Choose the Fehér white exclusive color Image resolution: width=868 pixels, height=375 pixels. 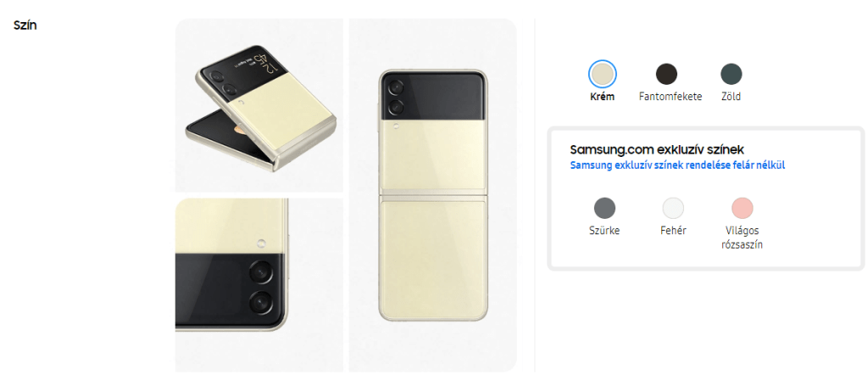coord(673,208)
